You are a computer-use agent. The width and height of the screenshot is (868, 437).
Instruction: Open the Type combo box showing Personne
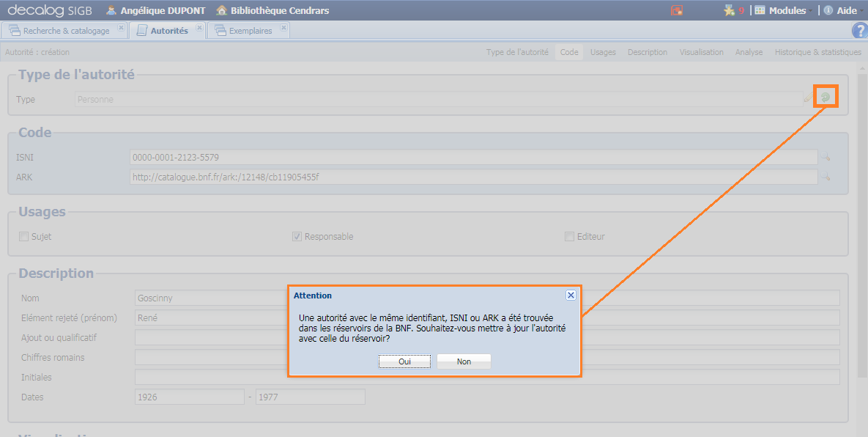tap(438, 99)
